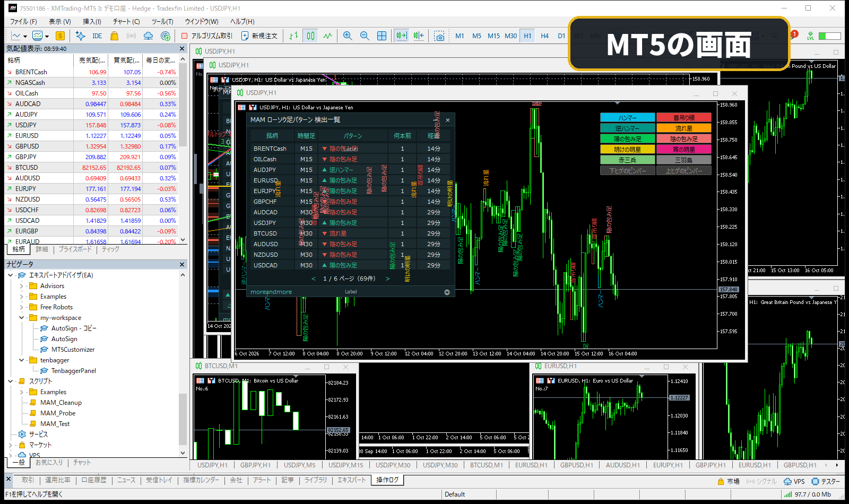The width and height of the screenshot is (849, 504).
Task: Switch to line chart display
Action: [x=327, y=36]
